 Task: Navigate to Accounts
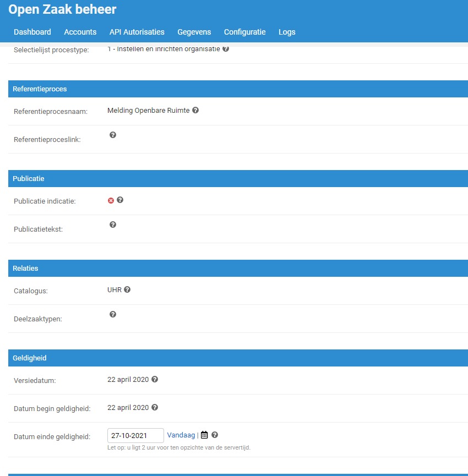coord(80,32)
